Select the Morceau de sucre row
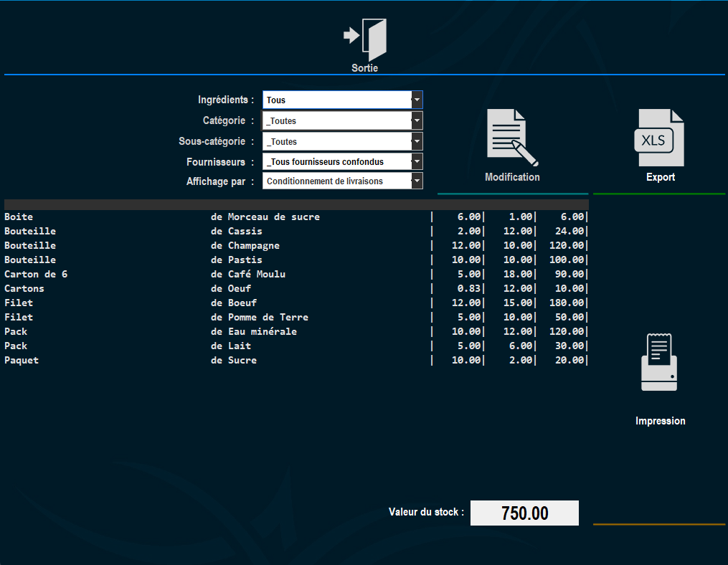This screenshot has height=565, width=728. (296, 217)
